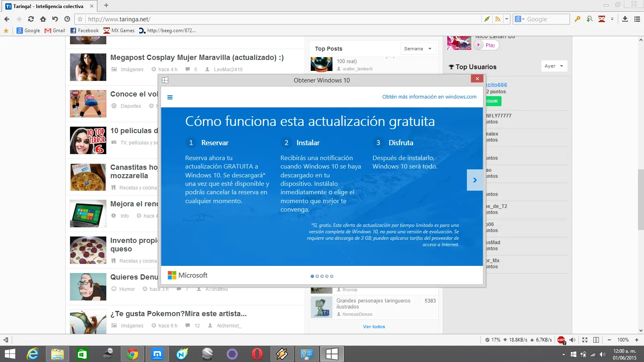Open the Adblock Plus icon in status bar
The width and height of the screenshot is (644, 362).
561,340
